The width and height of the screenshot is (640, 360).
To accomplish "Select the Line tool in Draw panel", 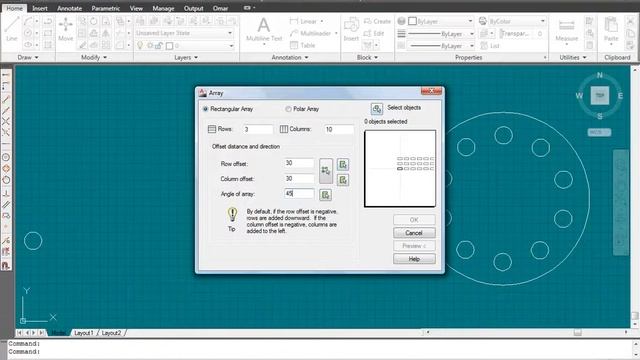I will [11, 29].
